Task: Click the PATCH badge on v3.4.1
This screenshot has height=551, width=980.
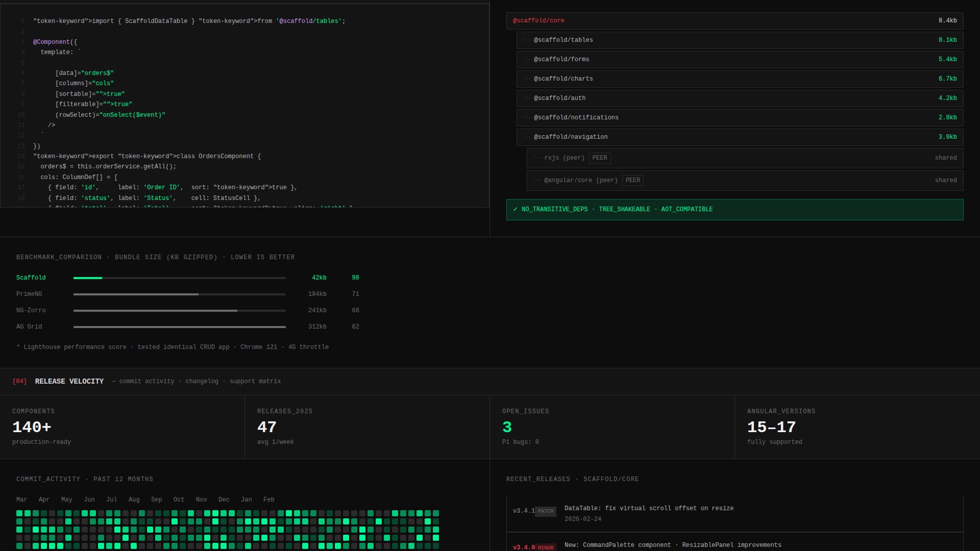Action: pos(546,511)
